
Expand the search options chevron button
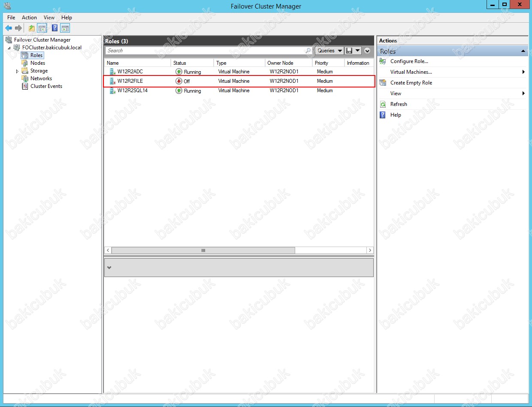point(367,51)
